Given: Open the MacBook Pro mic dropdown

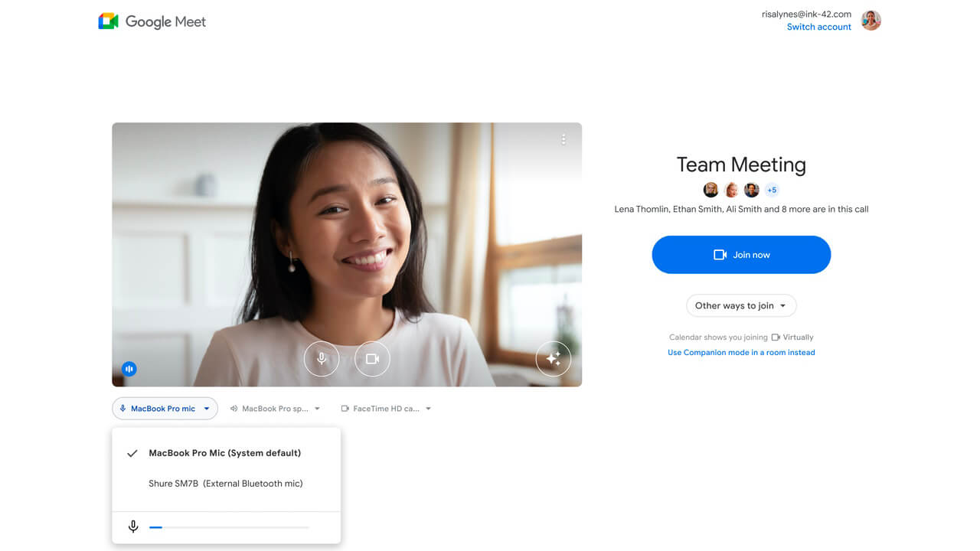Looking at the screenshot, I should tap(165, 409).
